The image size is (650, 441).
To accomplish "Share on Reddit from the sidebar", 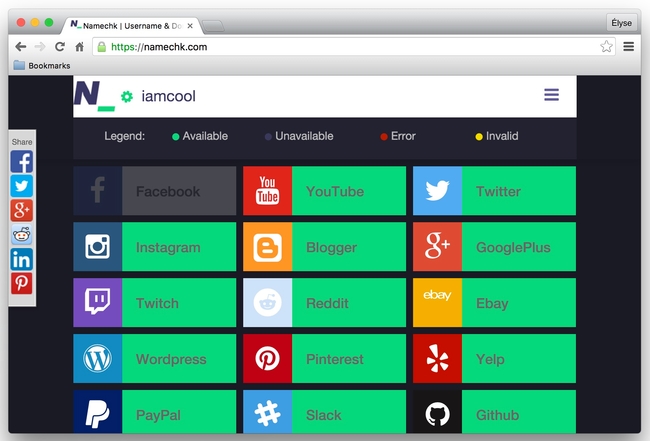I will 22,235.
